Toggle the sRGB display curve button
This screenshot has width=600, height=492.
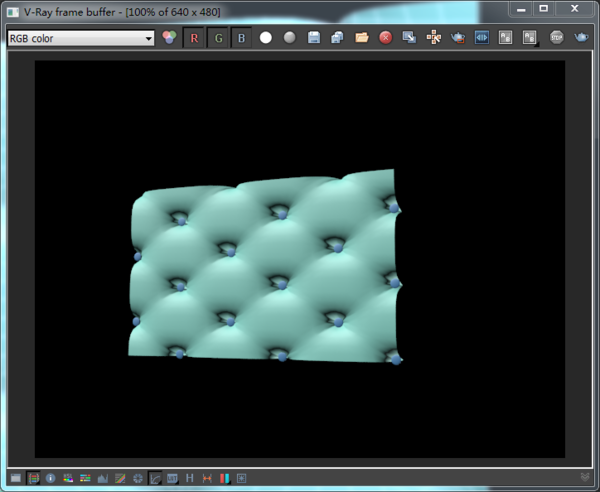pyautogui.click(x=155, y=478)
